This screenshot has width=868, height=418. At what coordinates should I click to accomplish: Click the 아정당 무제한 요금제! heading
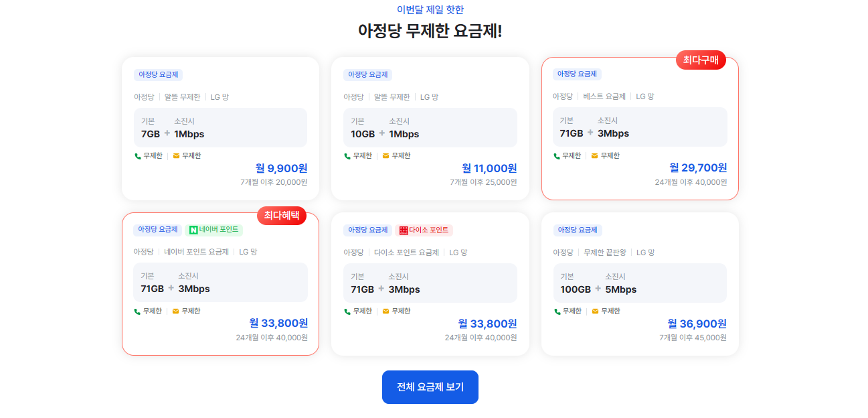430,31
